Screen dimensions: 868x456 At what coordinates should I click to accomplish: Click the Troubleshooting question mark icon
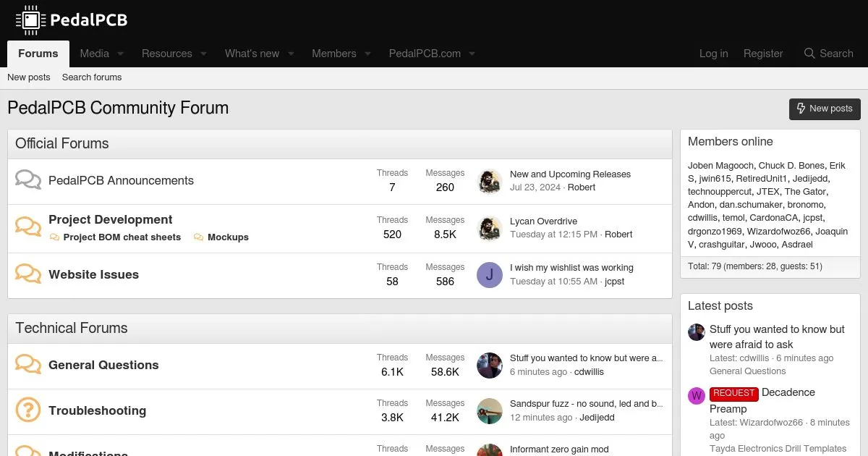[28, 410]
